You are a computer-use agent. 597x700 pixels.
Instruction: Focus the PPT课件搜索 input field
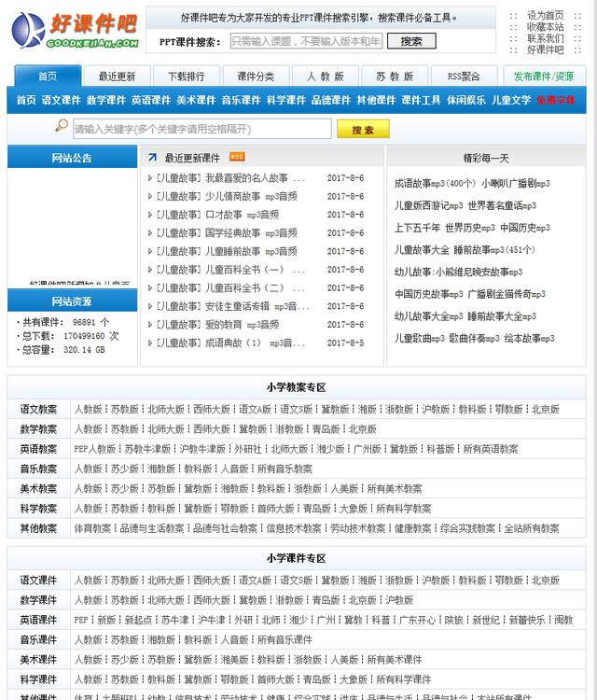click(306, 41)
